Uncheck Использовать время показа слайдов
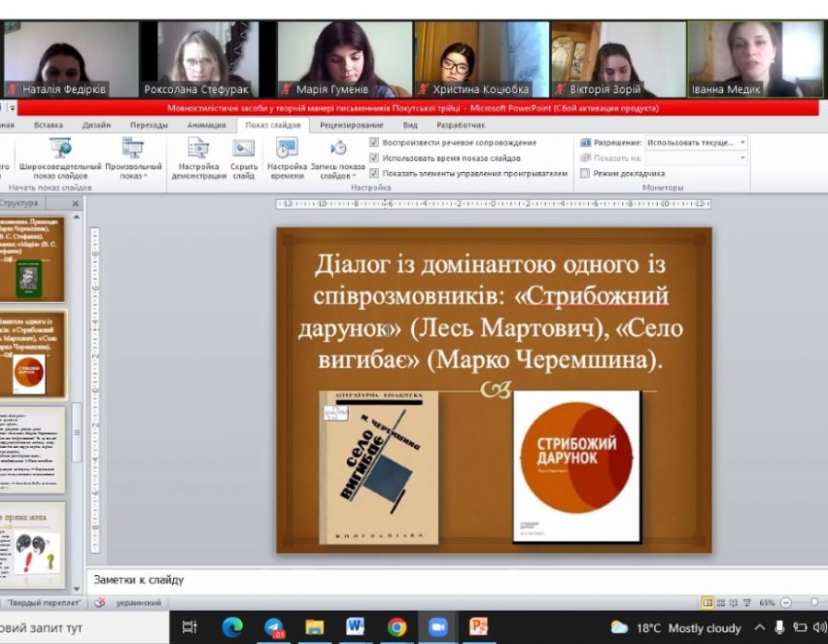828x644 pixels. point(374,157)
